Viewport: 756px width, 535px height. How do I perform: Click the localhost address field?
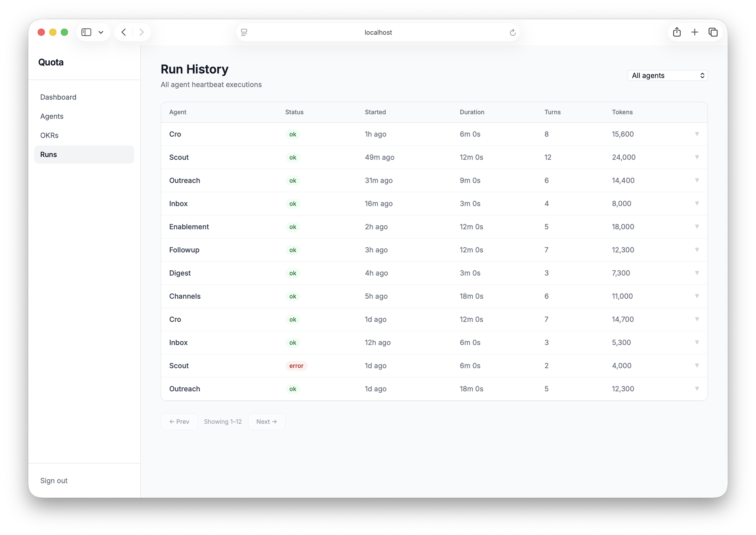pyautogui.click(x=378, y=32)
